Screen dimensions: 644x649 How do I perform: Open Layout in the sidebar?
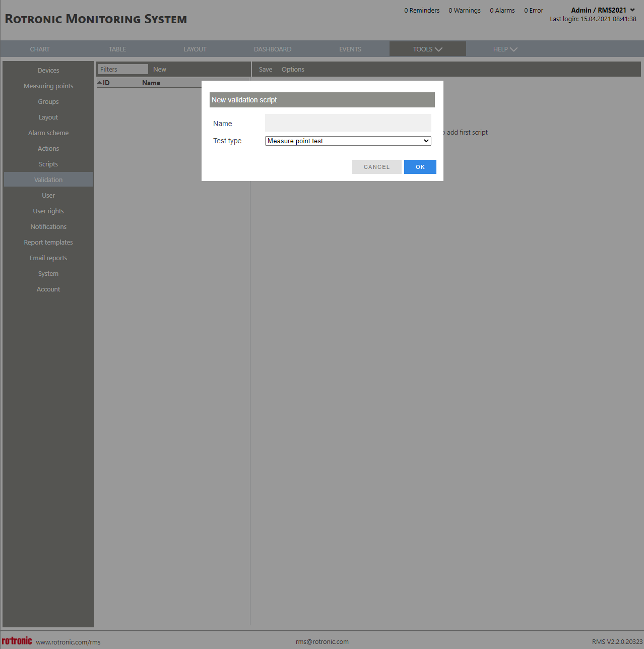pos(48,117)
